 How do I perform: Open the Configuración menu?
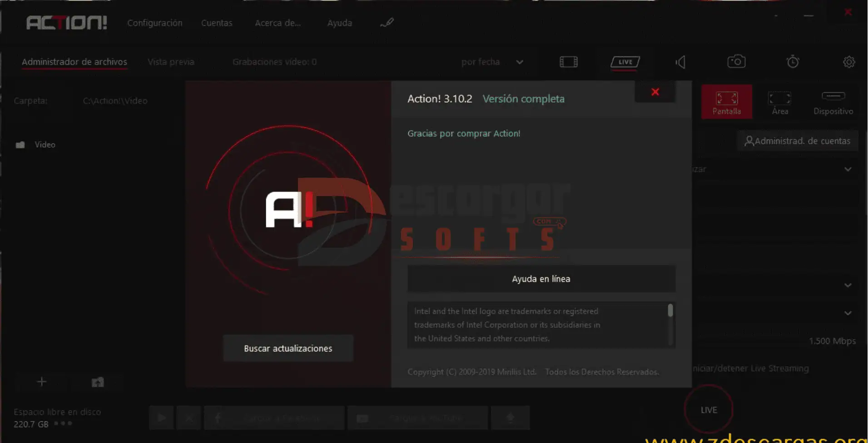pyautogui.click(x=154, y=23)
